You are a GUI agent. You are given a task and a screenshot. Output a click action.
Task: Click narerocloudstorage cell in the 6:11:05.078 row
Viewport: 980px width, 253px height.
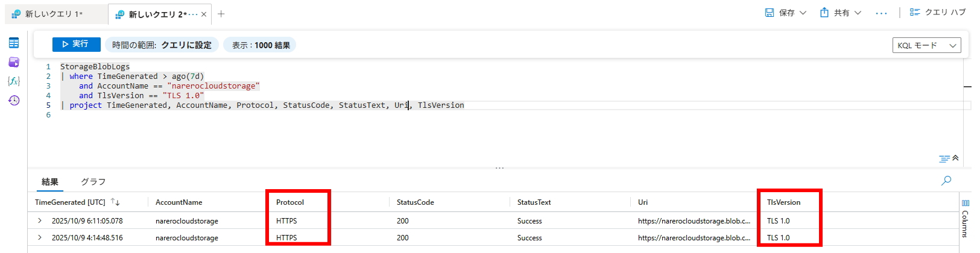coord(187,221)
